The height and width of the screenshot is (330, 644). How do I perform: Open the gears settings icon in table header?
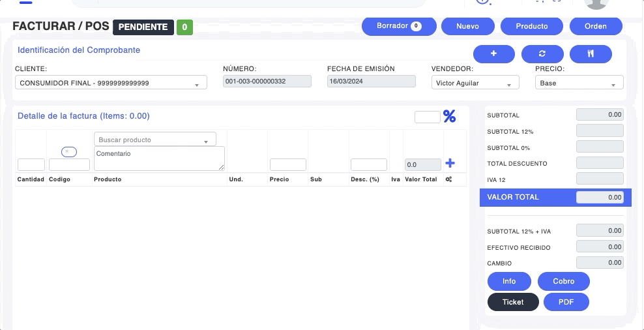coord(448,179)
